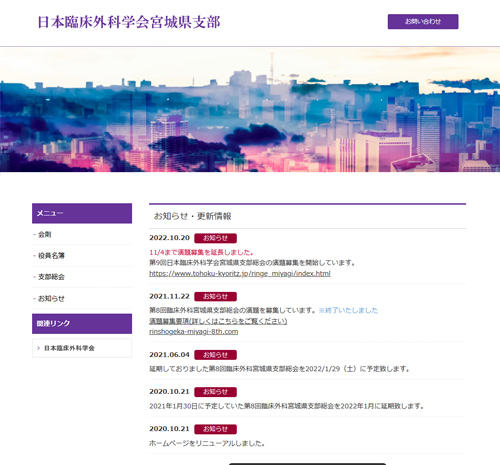Visit rinshogeka-miyagi-8th.com link
The width and height of the screenshot is (500, 465).
point(193,332)
